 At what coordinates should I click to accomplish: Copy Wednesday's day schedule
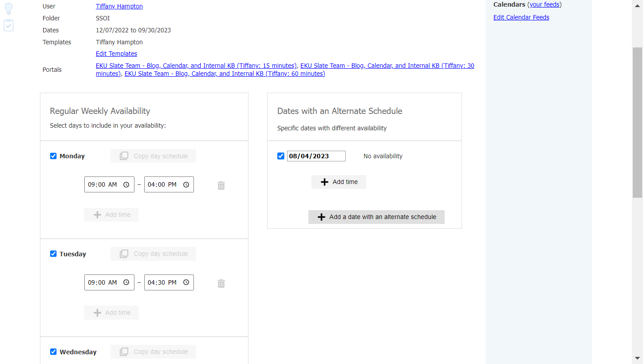coord(153,352)
